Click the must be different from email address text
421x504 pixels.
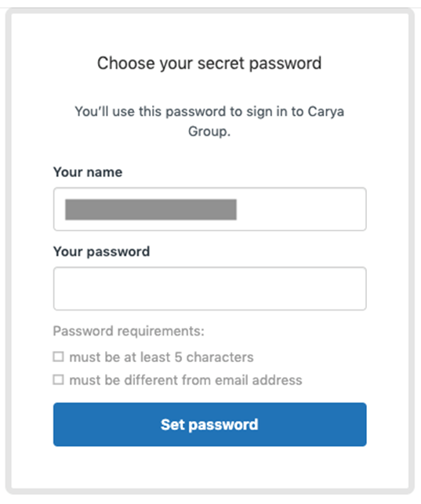(186, 380)
